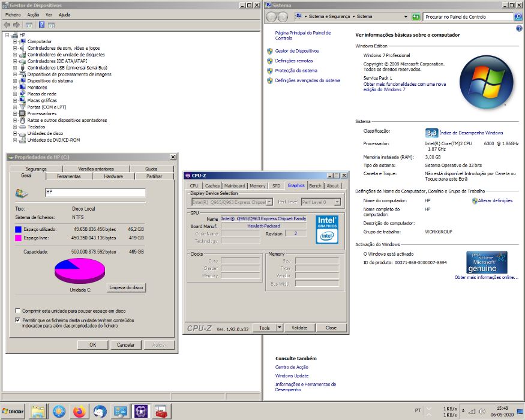Click the Processadores device icon

click(x=22, y=113)
